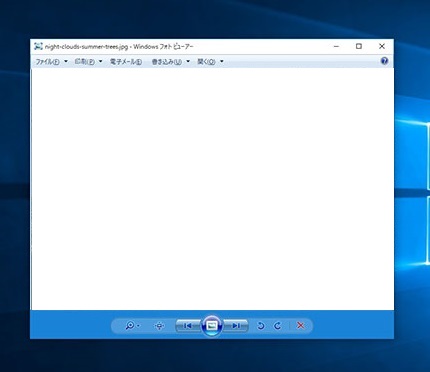Start the slide show
The width and height of the screenshot is (430, 372).
coord(212,326)
